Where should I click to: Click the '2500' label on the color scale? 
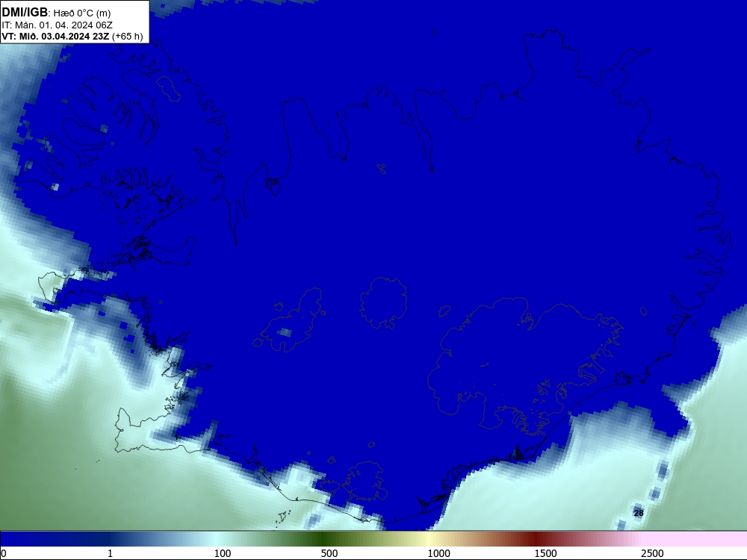click(x=652, y=553)
